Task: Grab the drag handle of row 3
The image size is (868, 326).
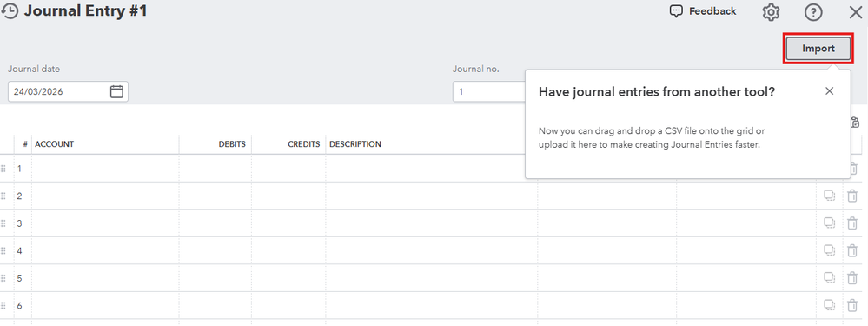Action: point(3,223)
